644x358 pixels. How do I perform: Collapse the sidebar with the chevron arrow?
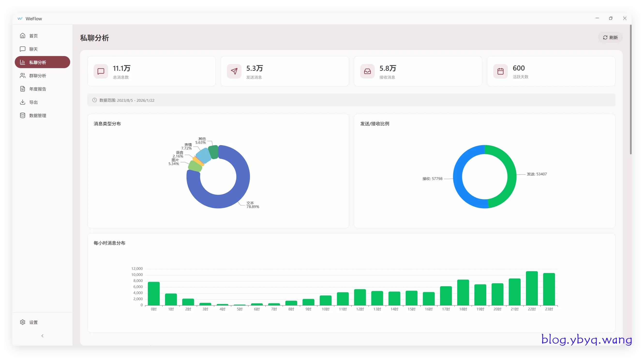[x=42, y=336]
